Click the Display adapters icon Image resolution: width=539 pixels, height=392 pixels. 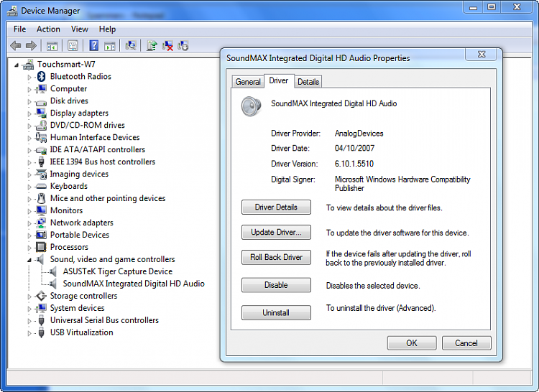pos(41,113)
